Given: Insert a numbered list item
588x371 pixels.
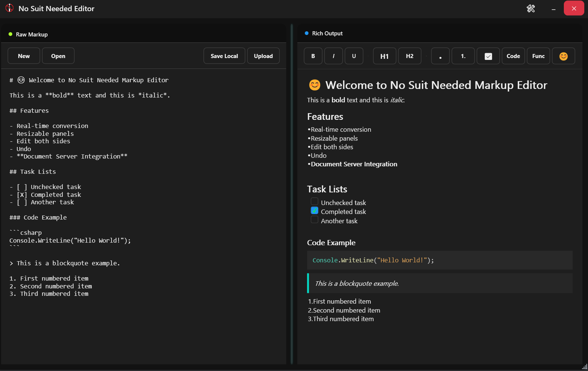Looking at the screenshot, I should [463, 56].
